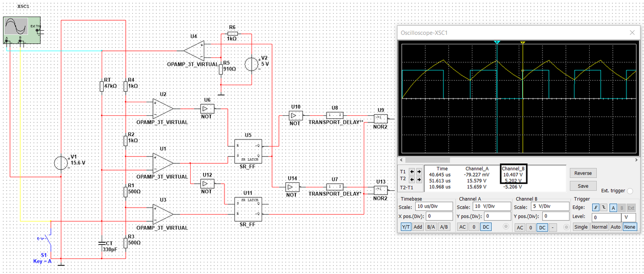Select A/B timebase display mode
This screenshot has width=644, height=274.
(x=444, y=227)
